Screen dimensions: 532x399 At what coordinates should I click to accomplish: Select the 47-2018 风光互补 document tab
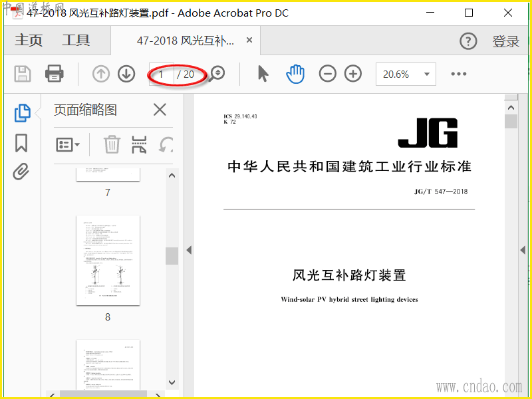186,41
